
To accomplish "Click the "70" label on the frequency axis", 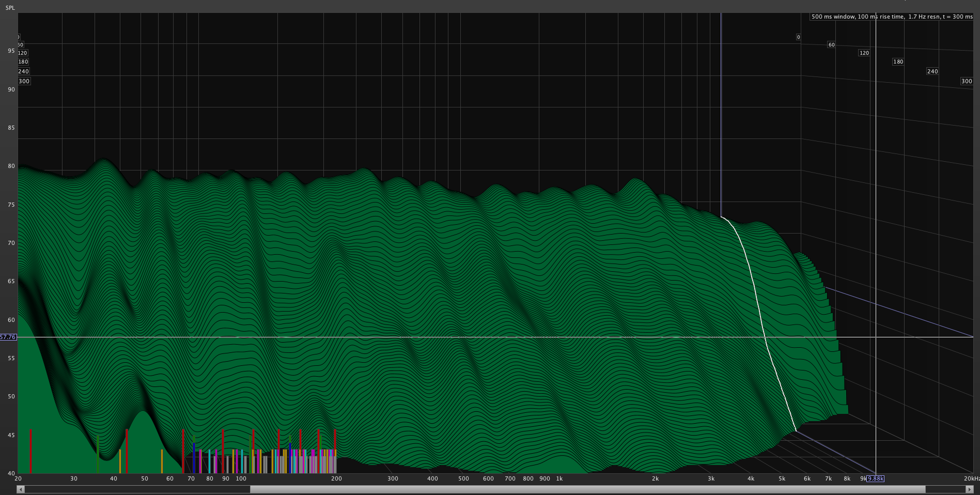I will coord(191,478).
